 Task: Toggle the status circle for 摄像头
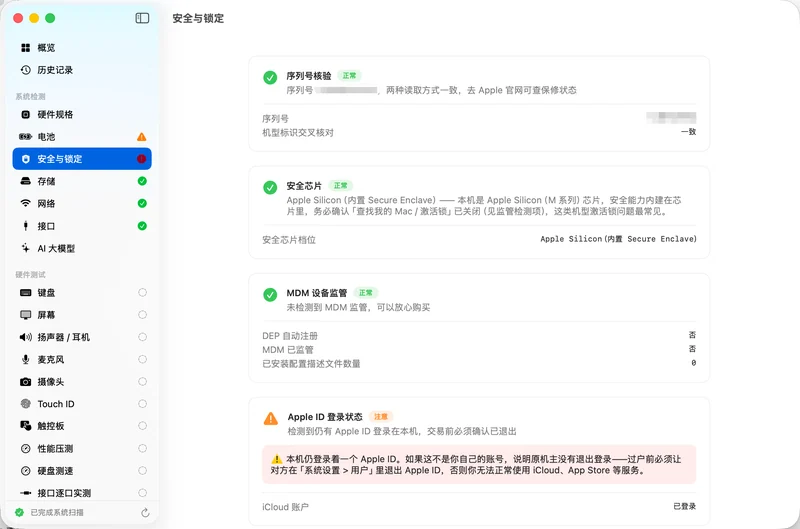click(142, 382)
